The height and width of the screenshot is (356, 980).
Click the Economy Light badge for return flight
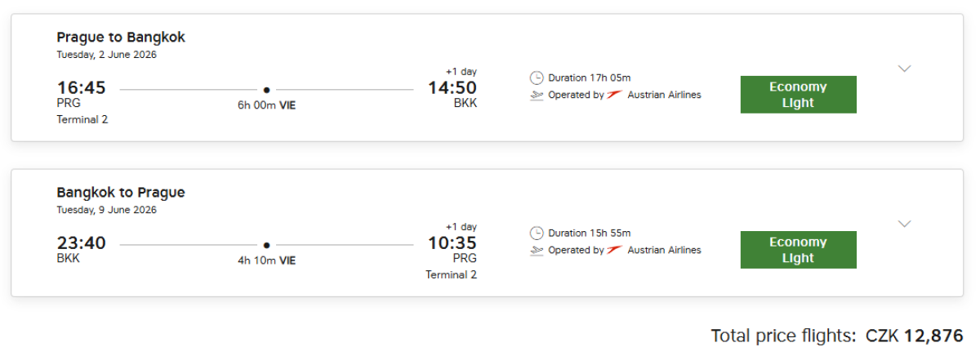tap(798, 250)
